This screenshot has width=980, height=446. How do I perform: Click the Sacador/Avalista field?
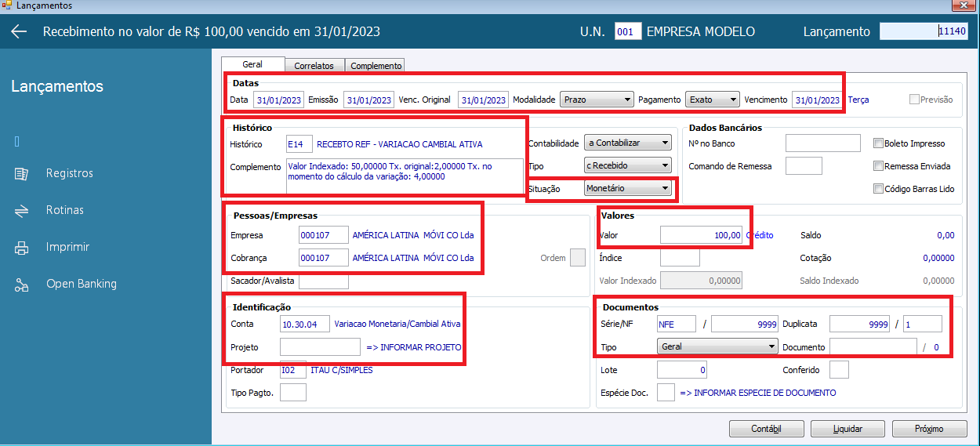click(324, 280)
